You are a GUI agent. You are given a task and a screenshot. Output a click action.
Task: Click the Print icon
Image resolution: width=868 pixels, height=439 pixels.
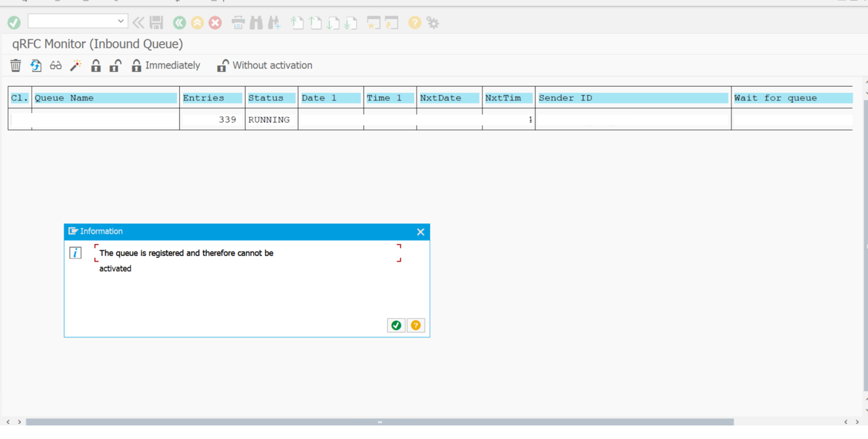pos(238,23)
